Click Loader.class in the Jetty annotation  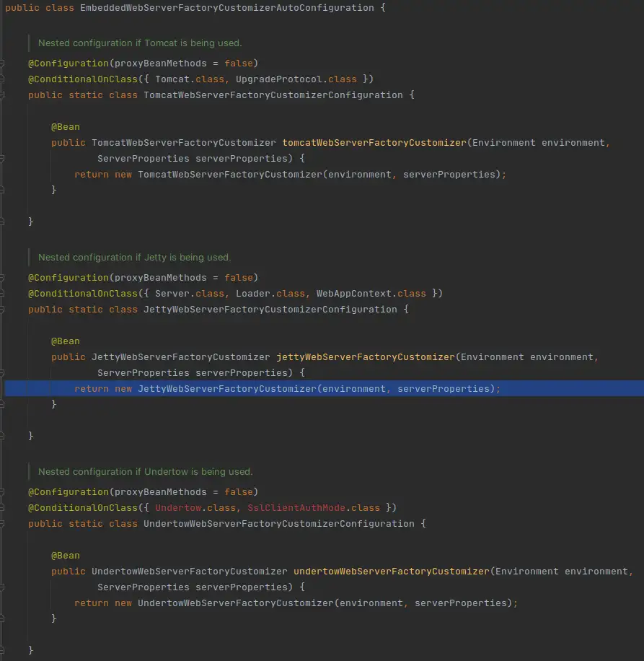pyautogui.click(x=270, y=294)
